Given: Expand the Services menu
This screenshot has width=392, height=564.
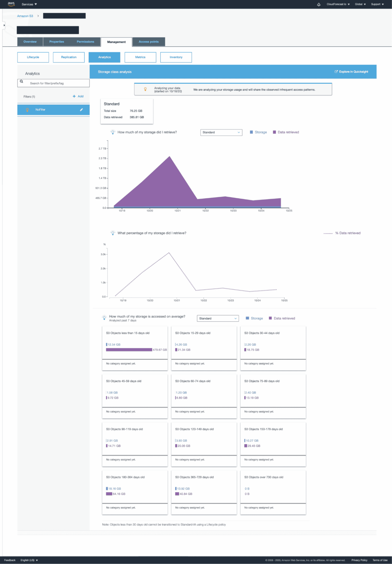Looking at the screenshot, I should (x=29, y=4).
